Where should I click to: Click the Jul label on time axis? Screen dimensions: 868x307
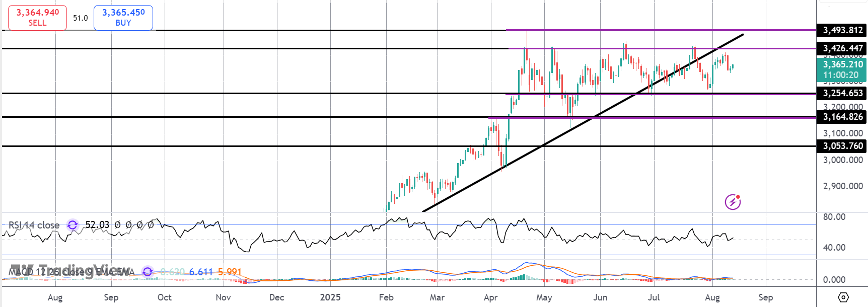tap(654, 297)
